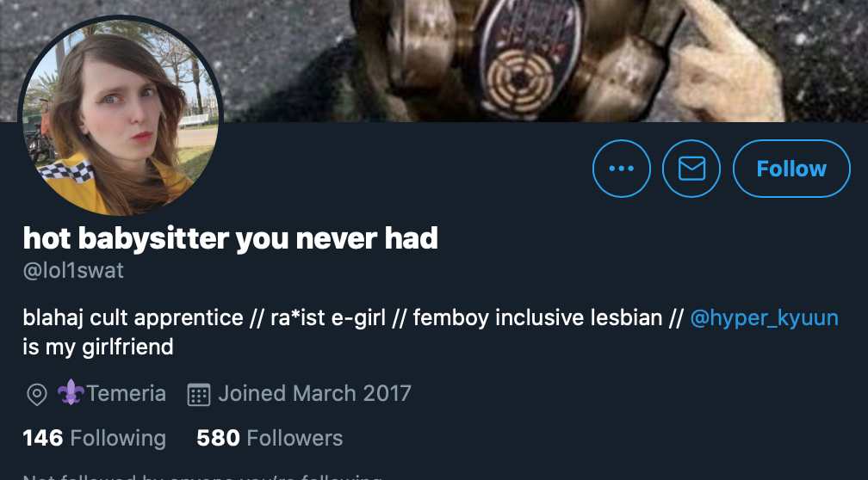This screenshot has width=868, height=480.
Task: Click the is my girlfriend bio line
Action: coord(98,348)
